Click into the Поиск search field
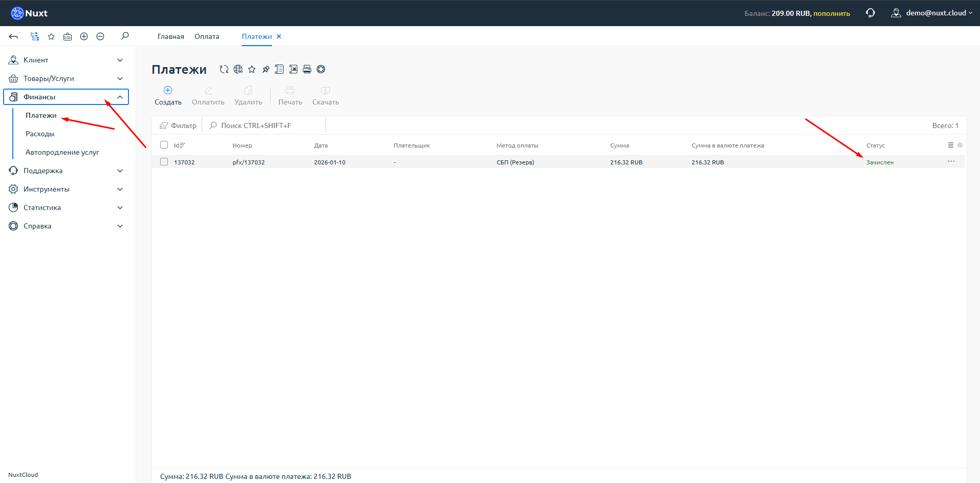980x483 pixels. click(x=266, y=125)
